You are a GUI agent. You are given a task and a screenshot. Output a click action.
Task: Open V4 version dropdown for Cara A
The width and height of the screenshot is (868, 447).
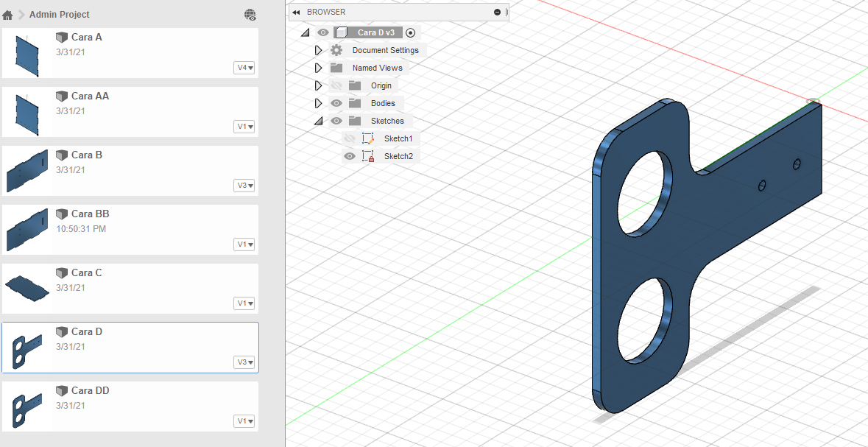coord(244,68)
